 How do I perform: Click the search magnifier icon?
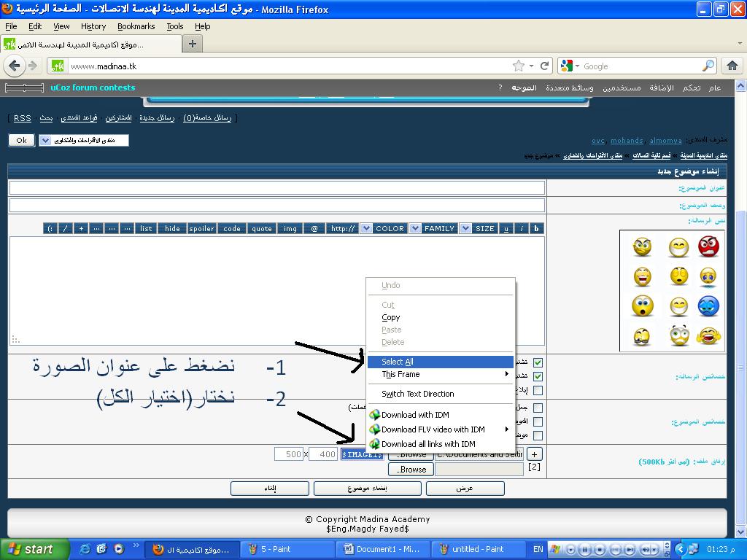coord(708,66)
